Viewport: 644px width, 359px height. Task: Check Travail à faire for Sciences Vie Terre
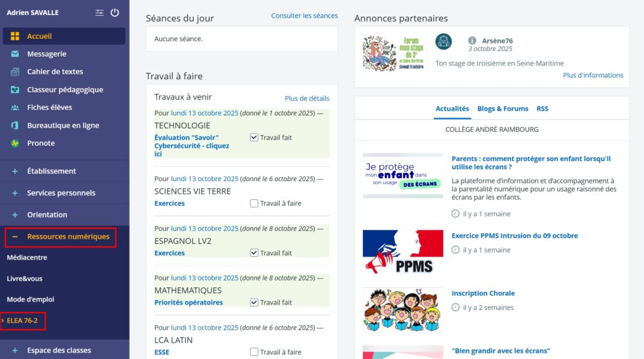(254, 203)
